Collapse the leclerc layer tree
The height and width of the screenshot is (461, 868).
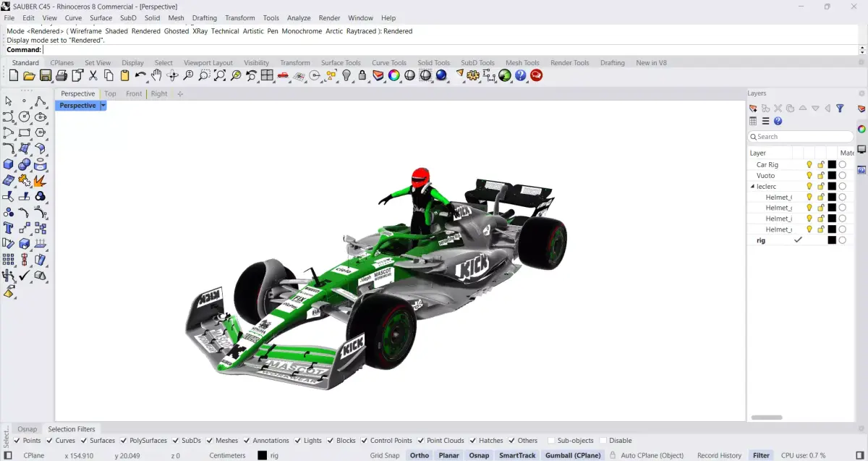click(752, 187)
